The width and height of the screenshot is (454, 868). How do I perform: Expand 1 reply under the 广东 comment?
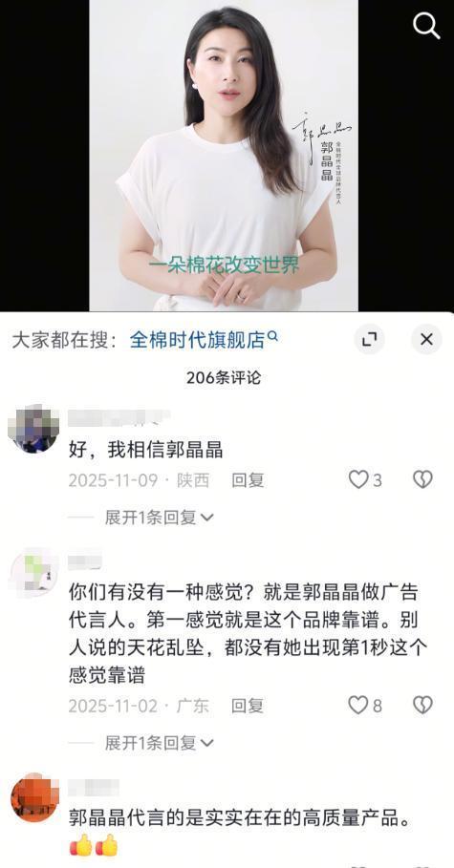[x=159, y=743]
